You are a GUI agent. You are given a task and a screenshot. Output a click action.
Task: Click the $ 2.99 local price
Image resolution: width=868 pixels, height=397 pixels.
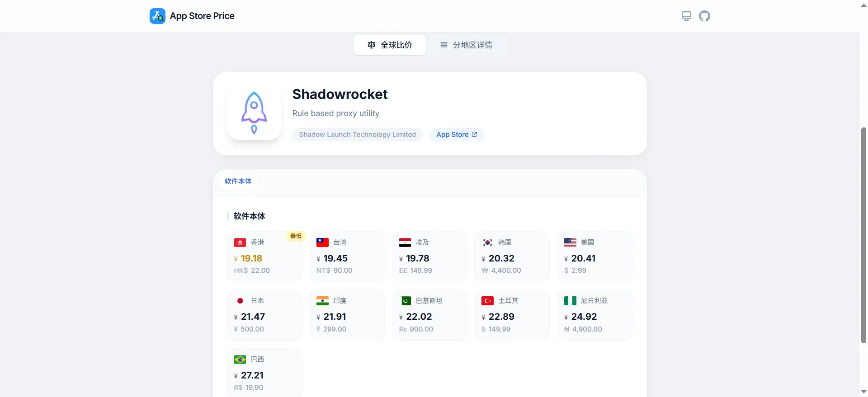pyautogui.click(x=575, y=271)
